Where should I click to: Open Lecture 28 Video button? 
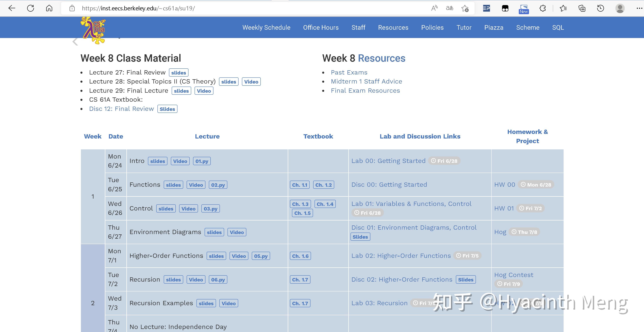click(251, 82)
